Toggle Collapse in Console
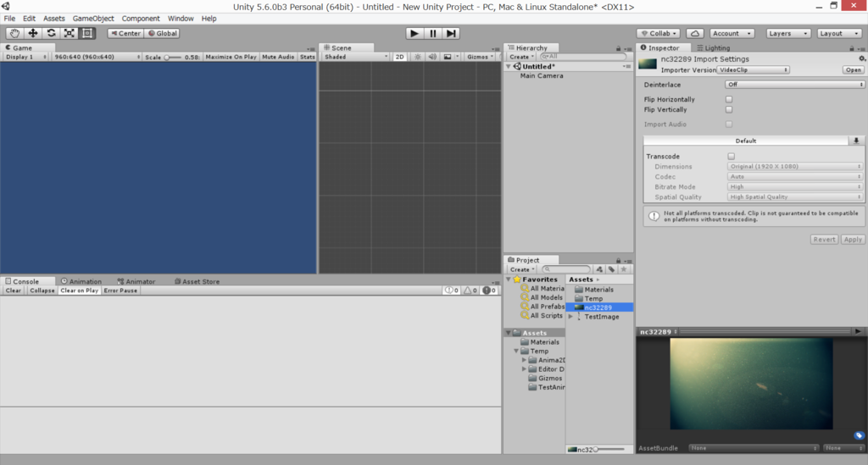The width and height of the screenshot is (868, 465). pos(42,291)
